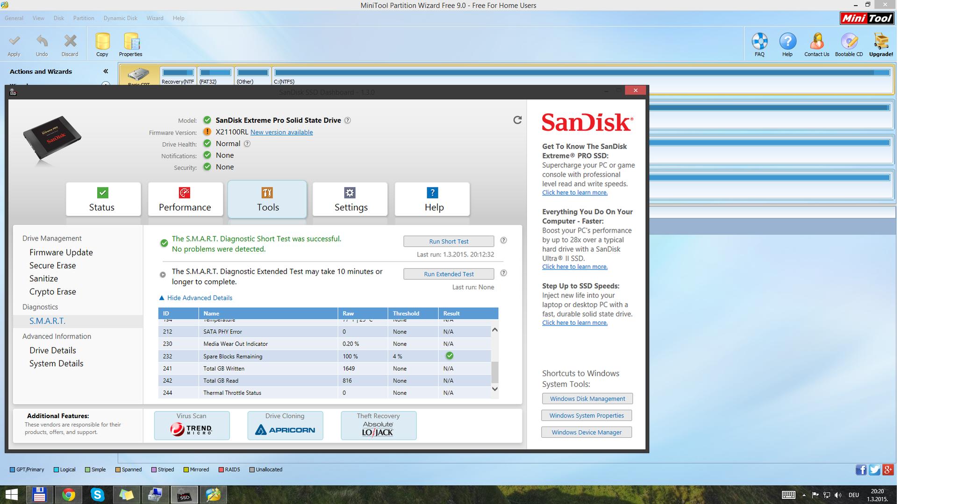Select Secure Erase option

point(53,265)
